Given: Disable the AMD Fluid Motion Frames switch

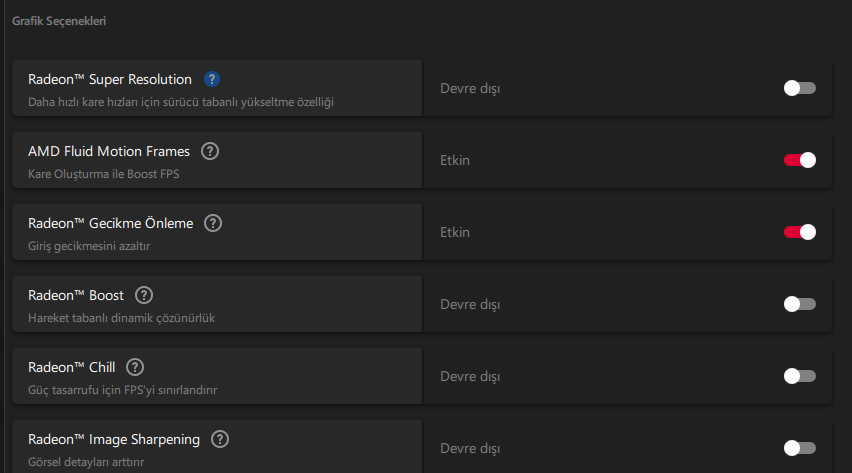Looking at the screenshot, I should (800, 160).
